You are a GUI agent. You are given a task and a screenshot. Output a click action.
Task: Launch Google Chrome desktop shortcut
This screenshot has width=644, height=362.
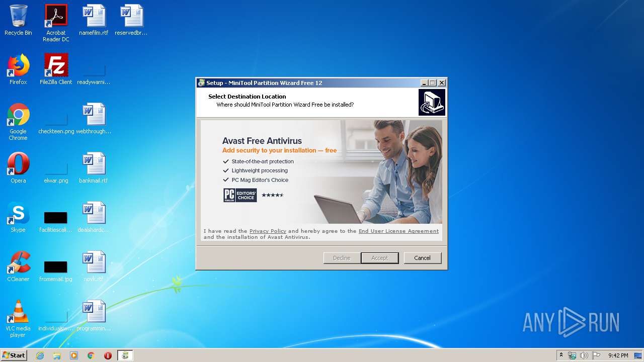[18, 122]
